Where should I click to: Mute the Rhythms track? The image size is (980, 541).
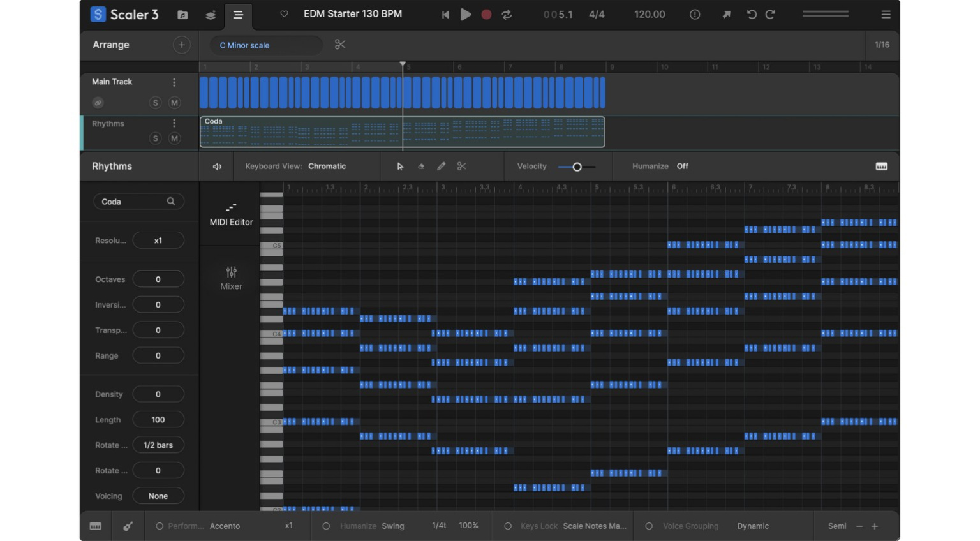[x=174, y=138]
